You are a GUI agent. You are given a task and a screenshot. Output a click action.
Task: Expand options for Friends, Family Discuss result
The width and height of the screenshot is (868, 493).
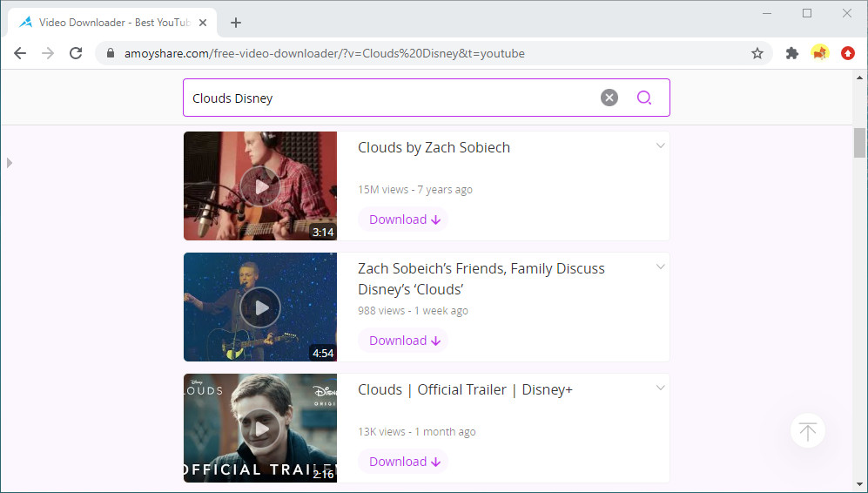(660, 267)
